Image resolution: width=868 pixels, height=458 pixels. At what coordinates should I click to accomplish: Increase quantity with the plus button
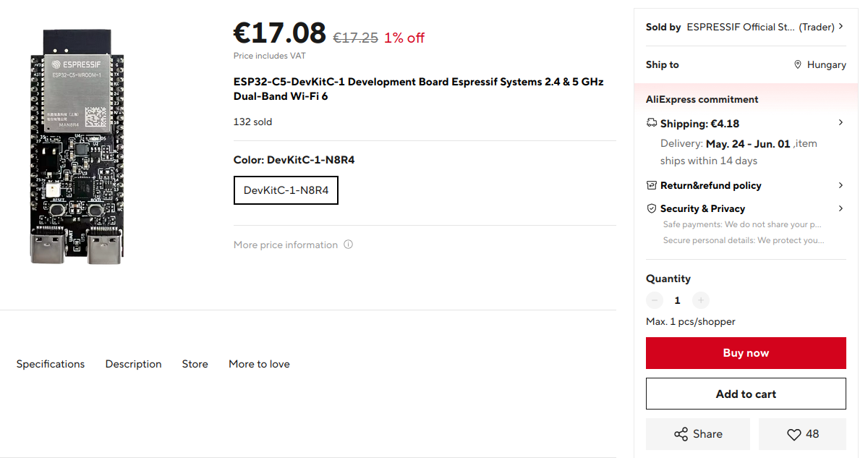click(701, 300)
